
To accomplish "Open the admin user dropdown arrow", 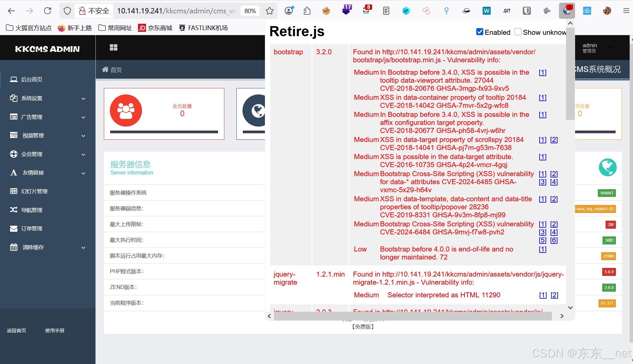I will pyautogui.click(x=611, y=47).
